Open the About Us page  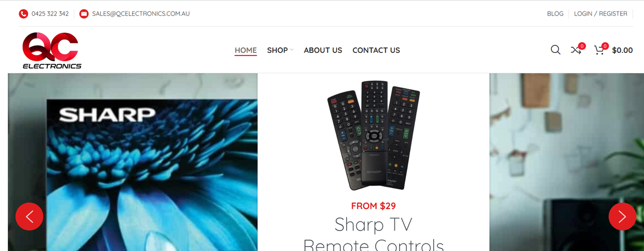[x=323, y=50]
